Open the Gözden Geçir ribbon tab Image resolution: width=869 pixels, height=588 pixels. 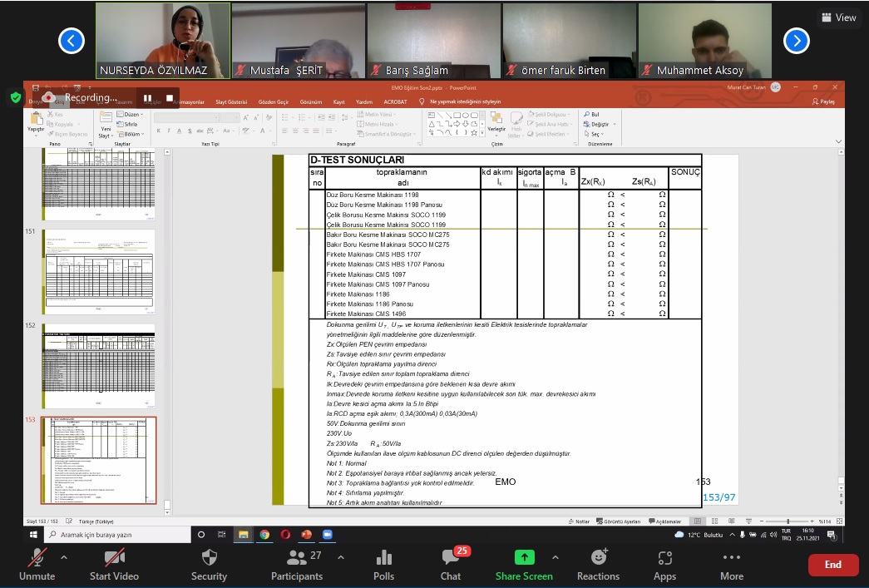click(x=274, y=102)
